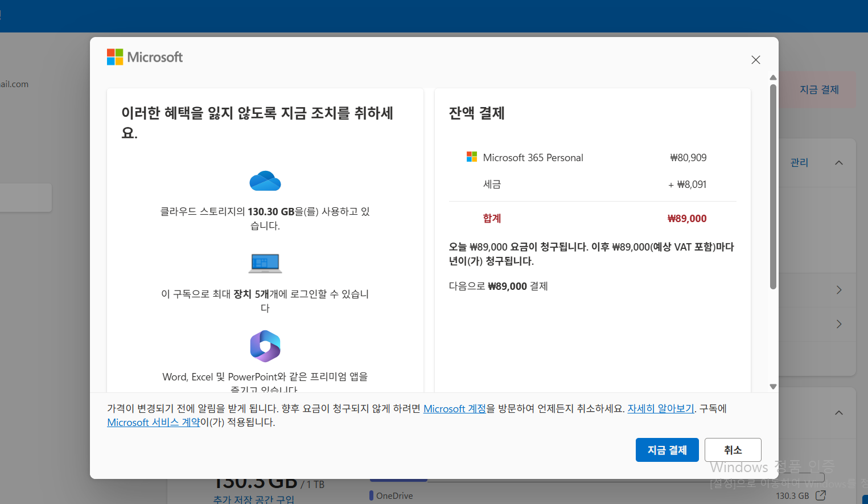Click the + ₩8,091 tax amount

(687, 185)
